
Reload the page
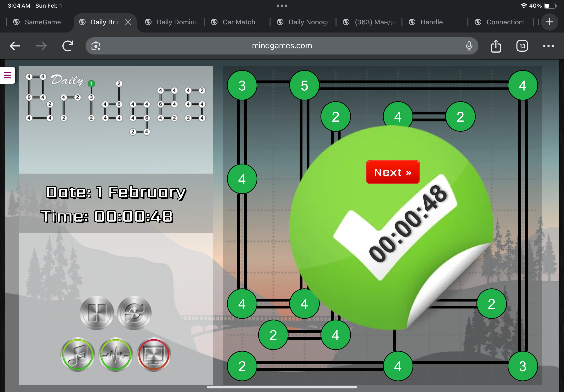pos(68,46)
